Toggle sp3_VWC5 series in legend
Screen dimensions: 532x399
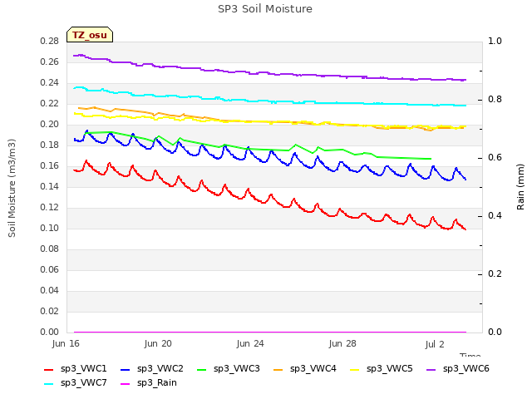(x=382, y=369)
